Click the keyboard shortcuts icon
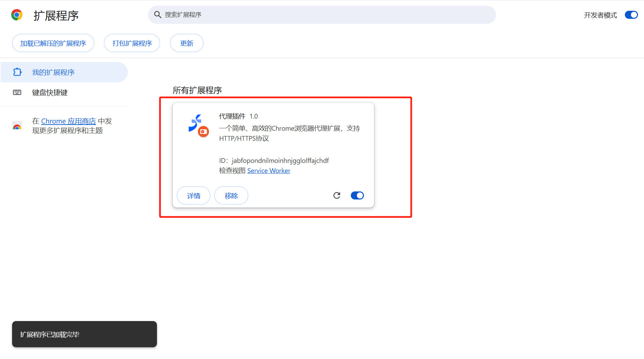 pyautogui.click(x=17, y=92)
